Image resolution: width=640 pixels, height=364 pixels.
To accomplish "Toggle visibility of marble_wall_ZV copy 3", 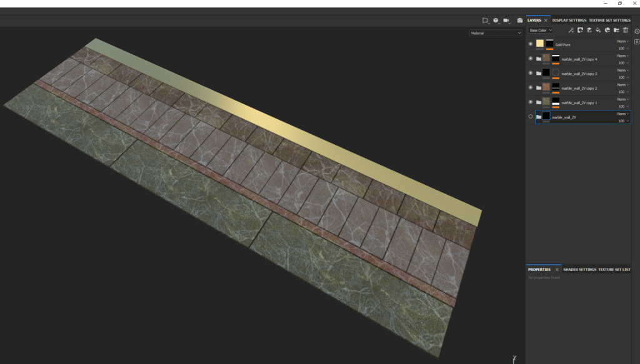I will tap(531, 73).
